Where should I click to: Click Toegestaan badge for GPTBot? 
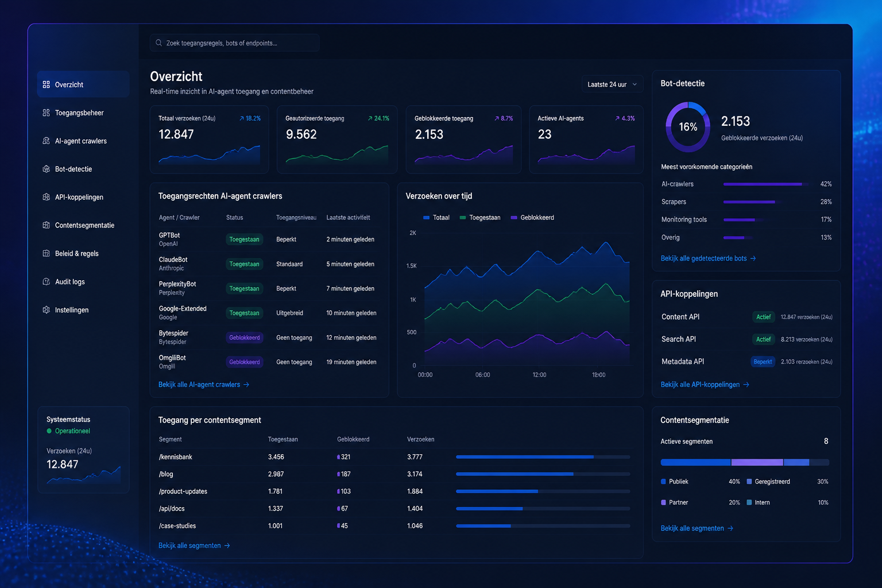244,239
